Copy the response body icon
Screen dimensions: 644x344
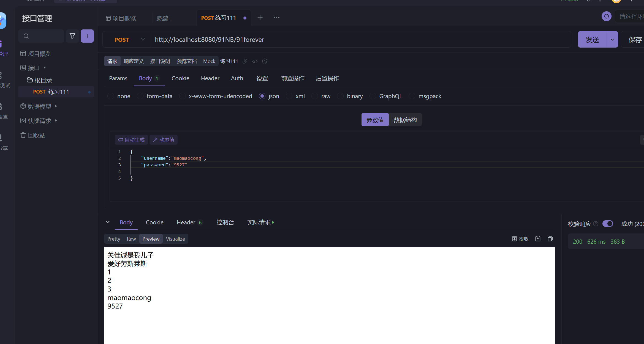550,239
